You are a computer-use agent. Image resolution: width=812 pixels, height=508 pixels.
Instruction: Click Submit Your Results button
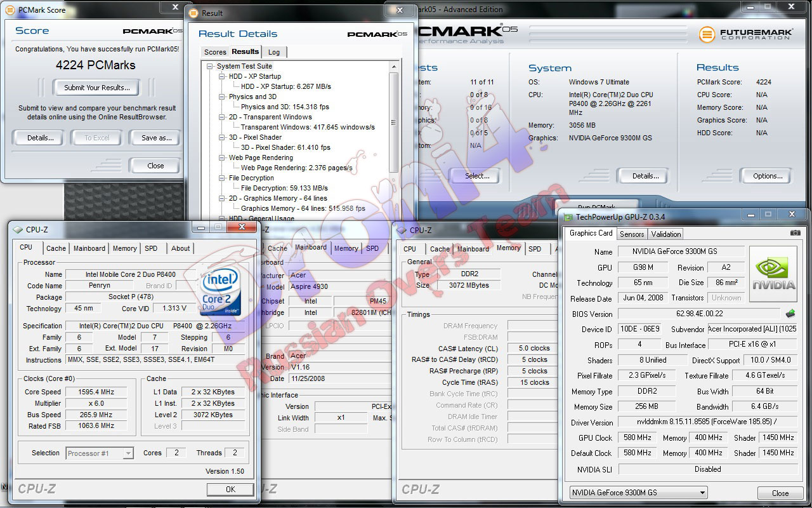97,88
